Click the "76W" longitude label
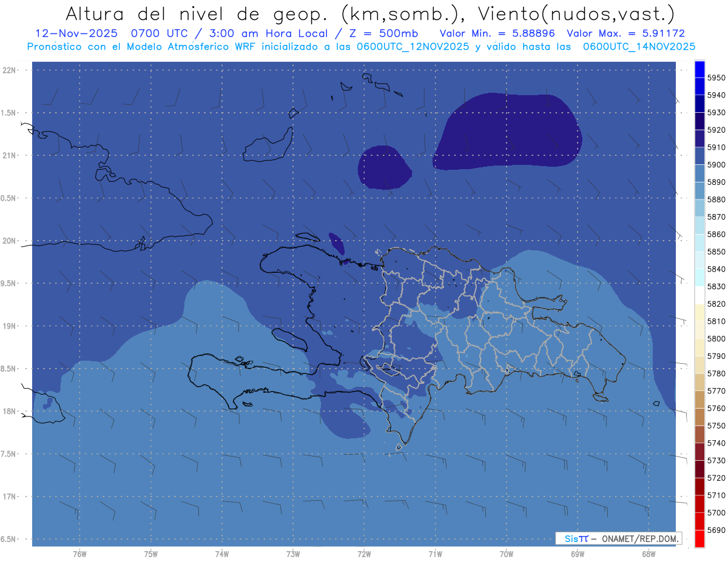 click(79, 554)
